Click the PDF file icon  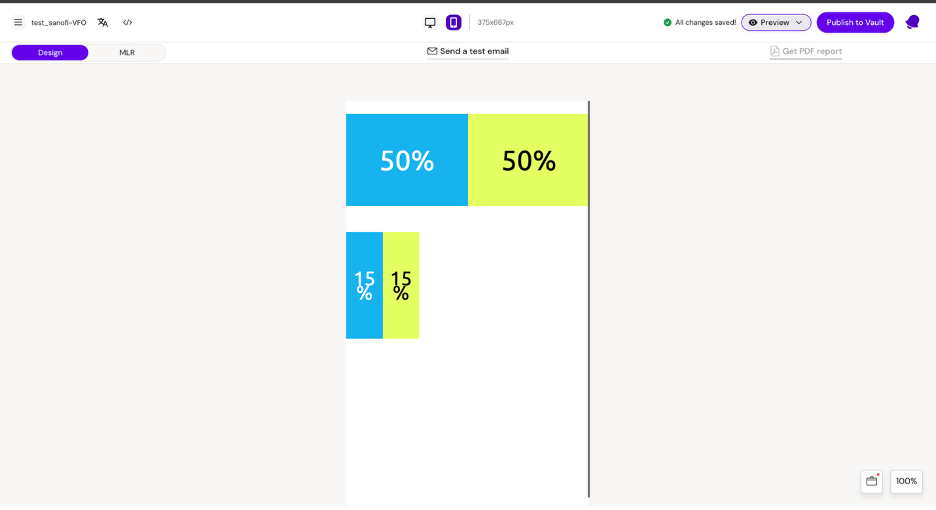775,51
